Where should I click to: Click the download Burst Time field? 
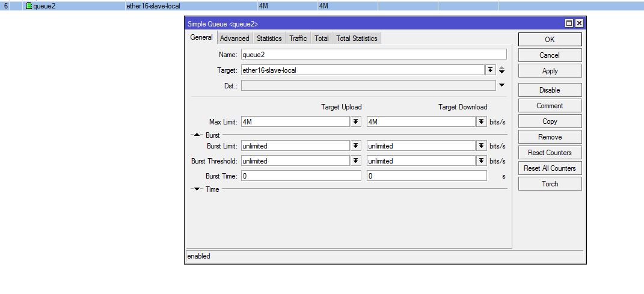(x=427, y=176)
